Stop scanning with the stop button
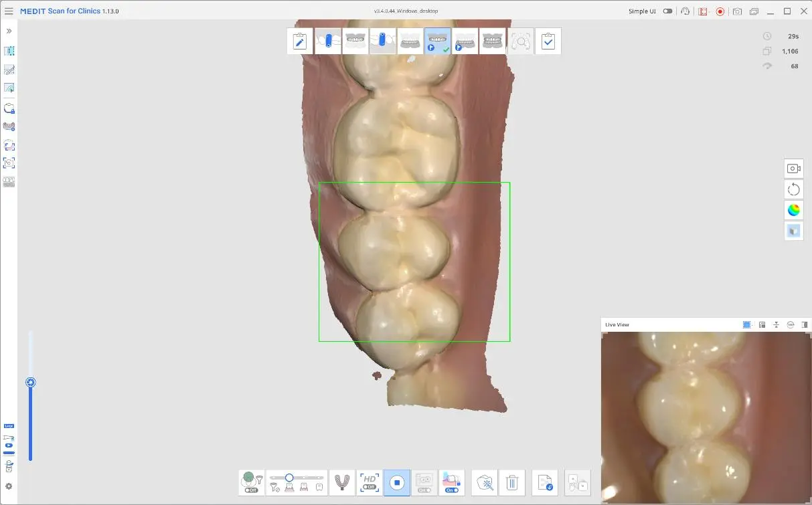Screen dimensions: 812x505 [397, 482]
